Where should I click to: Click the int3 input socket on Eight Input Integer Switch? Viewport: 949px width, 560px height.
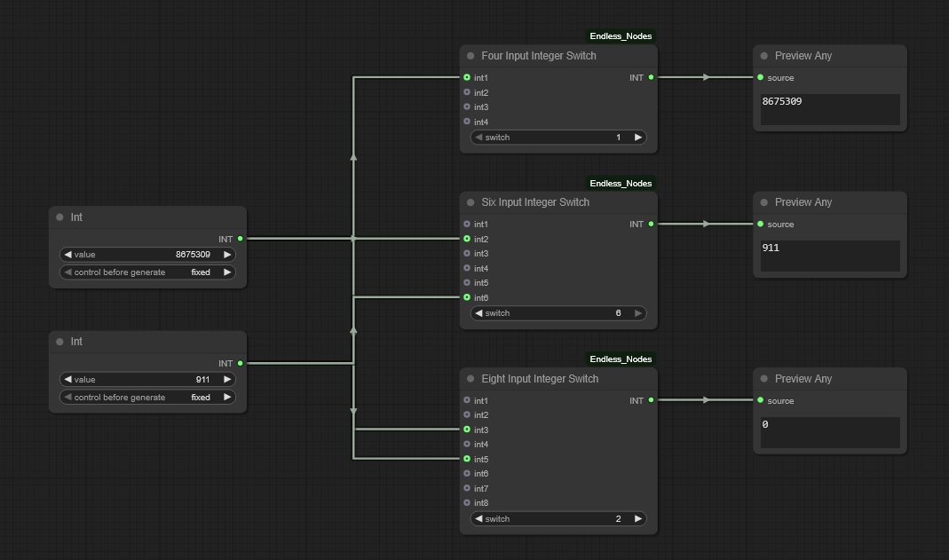point(467,430)
